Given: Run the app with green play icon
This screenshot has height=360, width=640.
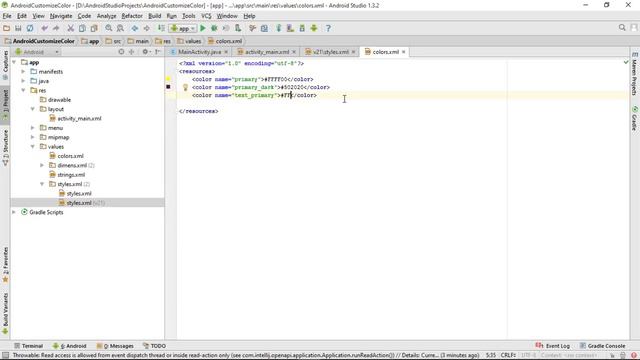Looking at the screenshot, I should pyautogui.click(x=203, y=28).
